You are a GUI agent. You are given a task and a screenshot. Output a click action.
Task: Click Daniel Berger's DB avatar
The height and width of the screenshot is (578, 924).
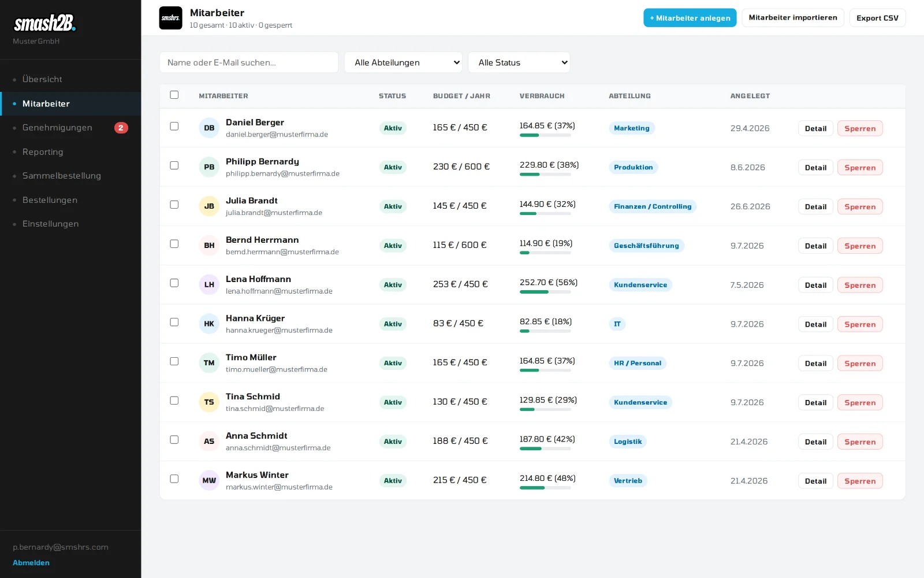tap(209, 128)
